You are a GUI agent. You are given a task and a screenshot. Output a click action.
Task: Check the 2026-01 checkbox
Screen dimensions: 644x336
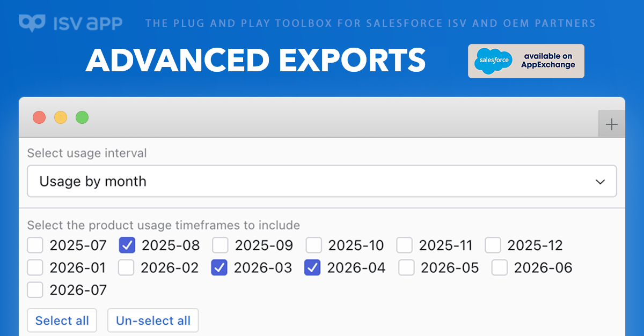point(35,267)
